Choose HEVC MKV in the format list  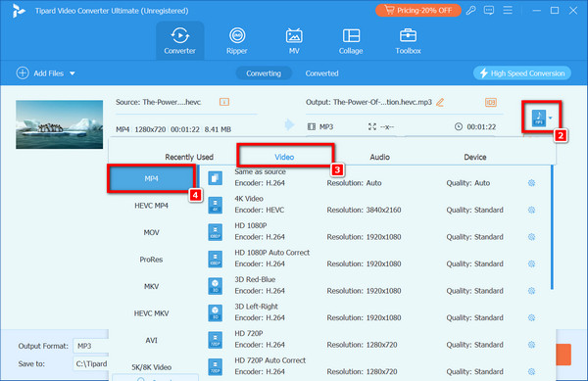click(x=152, y=313)
